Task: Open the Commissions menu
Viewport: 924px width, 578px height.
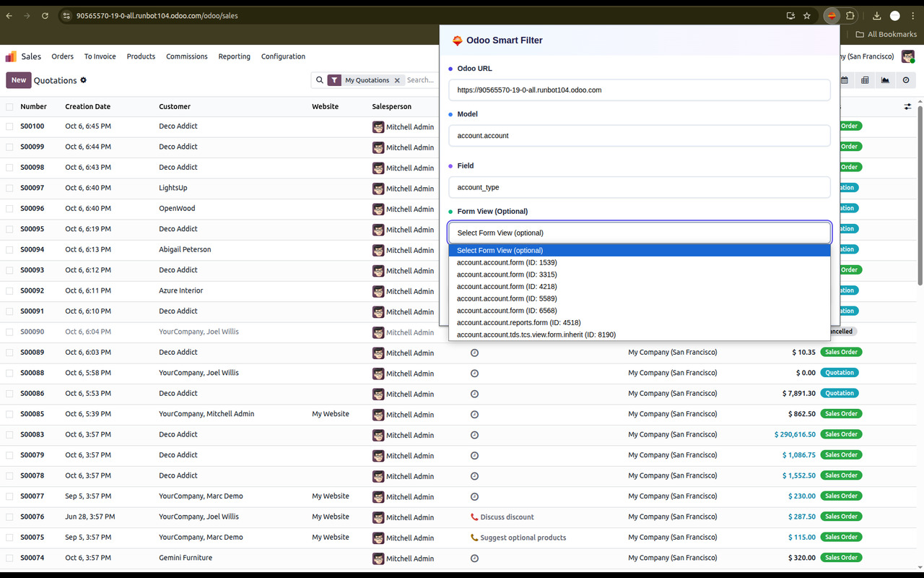Action: [x=187, y=56]
